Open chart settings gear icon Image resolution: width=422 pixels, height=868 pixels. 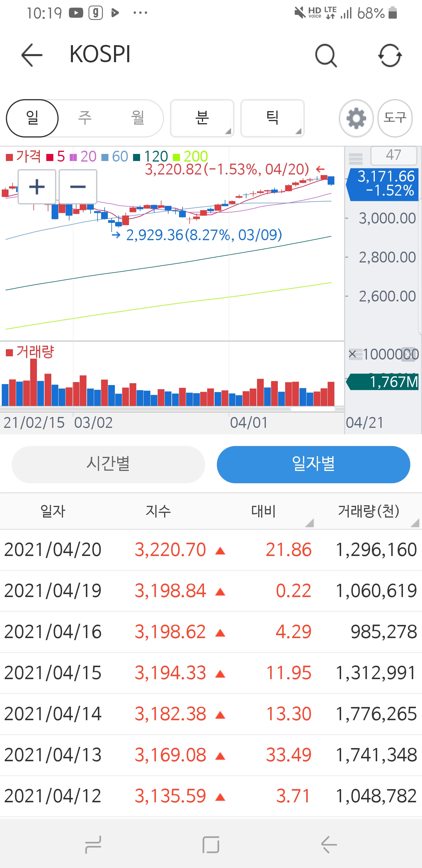click(x=356, y=118)
